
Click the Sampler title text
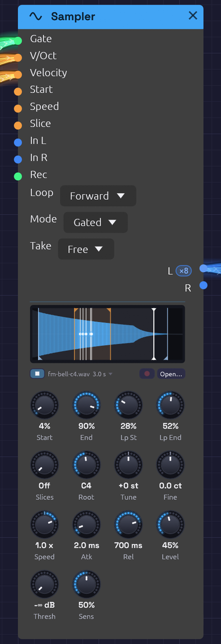(x=73, y=16)
